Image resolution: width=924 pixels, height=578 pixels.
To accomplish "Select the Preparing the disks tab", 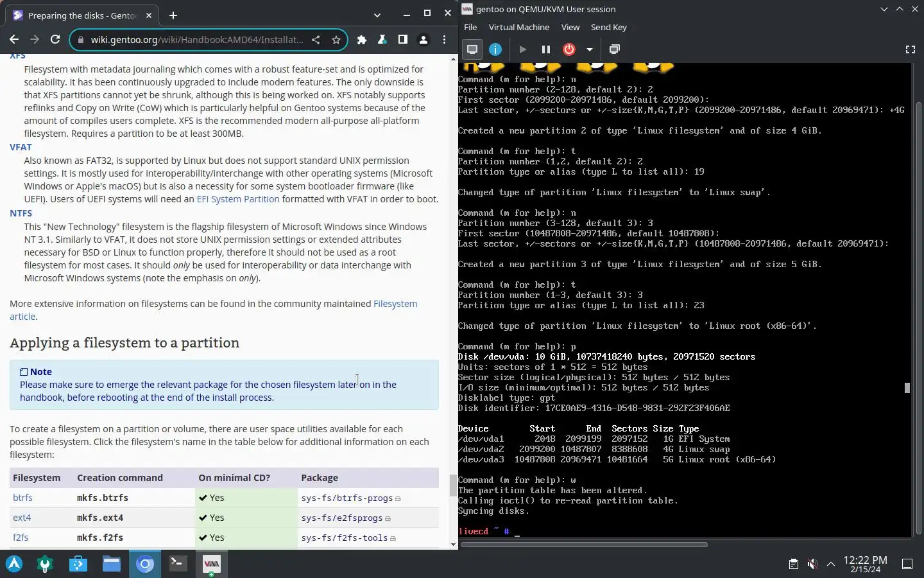I will 83,15.
